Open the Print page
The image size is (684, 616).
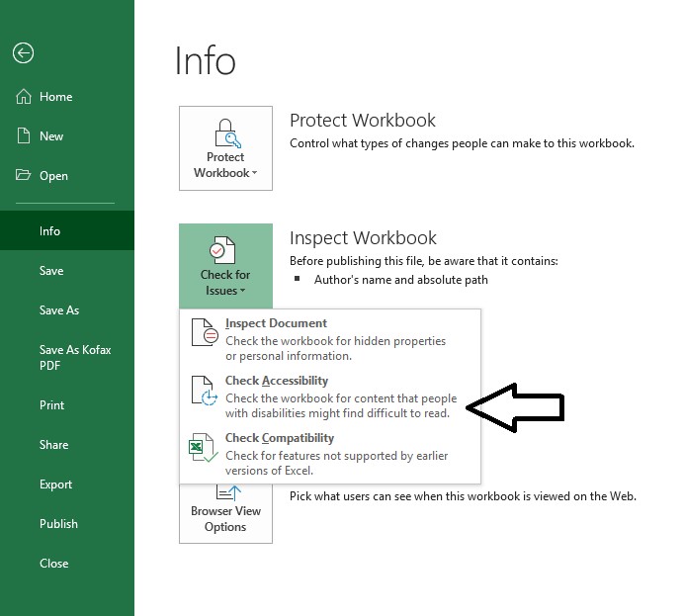click(x=67, y=404)
